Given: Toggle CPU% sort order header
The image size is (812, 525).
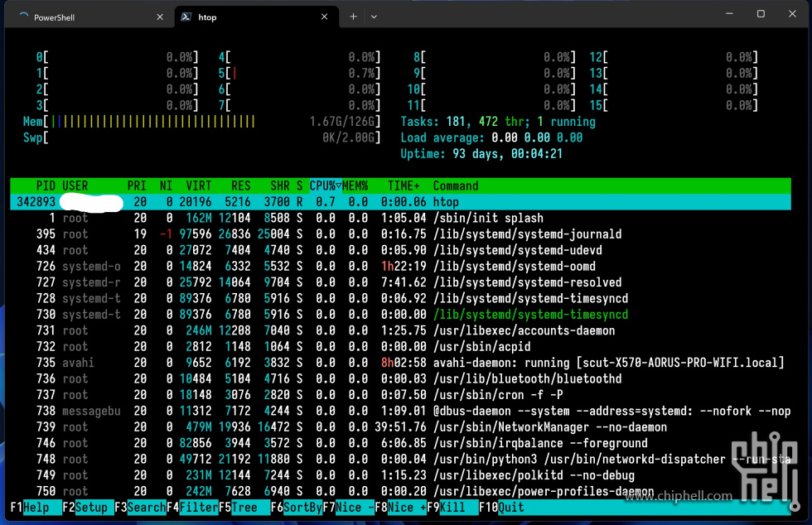Looking at the screenshot, I should click(325, 185).
